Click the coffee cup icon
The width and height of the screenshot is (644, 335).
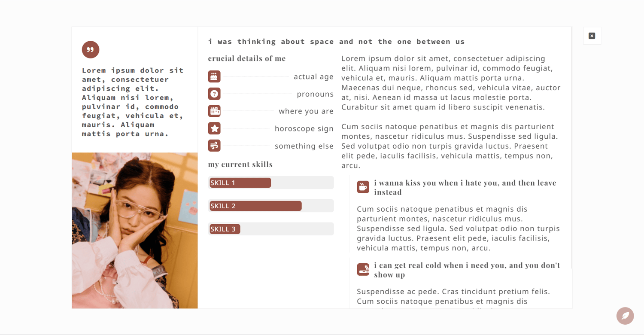pos(363,187)
